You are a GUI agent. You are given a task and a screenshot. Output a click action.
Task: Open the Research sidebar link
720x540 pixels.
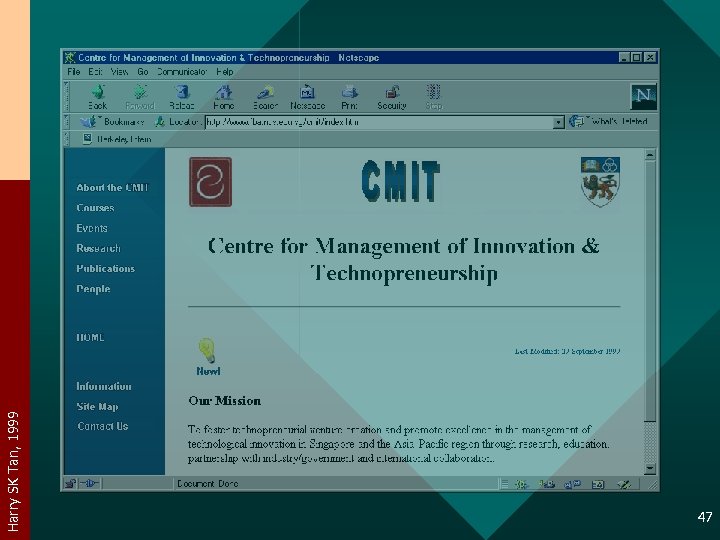pyautogui.click(x=98, y=248)
